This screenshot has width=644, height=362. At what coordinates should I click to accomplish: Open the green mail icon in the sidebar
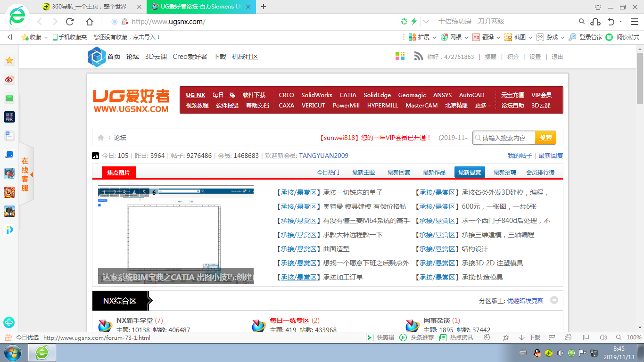coord(9,98)
